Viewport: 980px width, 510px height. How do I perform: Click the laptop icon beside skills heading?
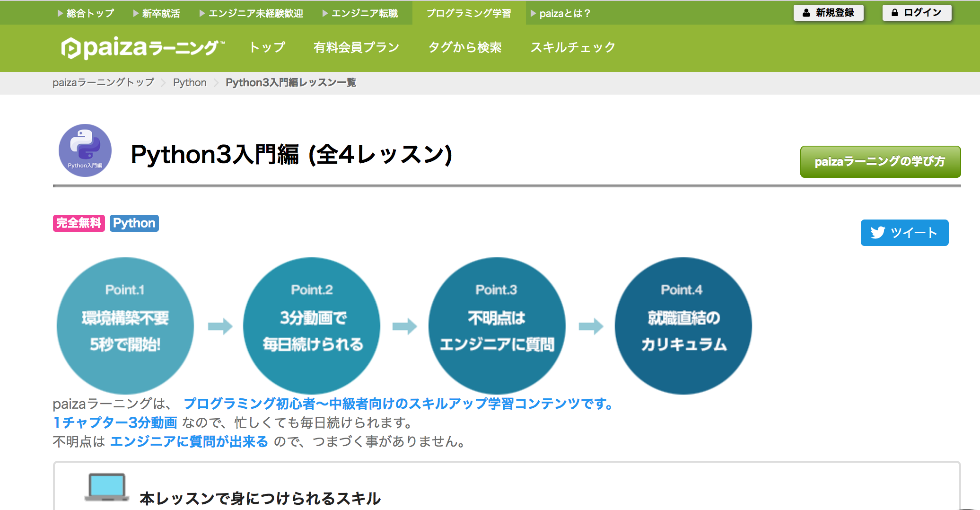107,487
